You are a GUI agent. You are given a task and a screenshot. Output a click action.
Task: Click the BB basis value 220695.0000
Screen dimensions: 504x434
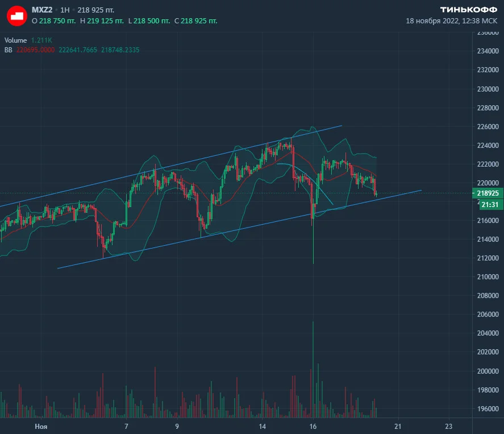point(35,50)
